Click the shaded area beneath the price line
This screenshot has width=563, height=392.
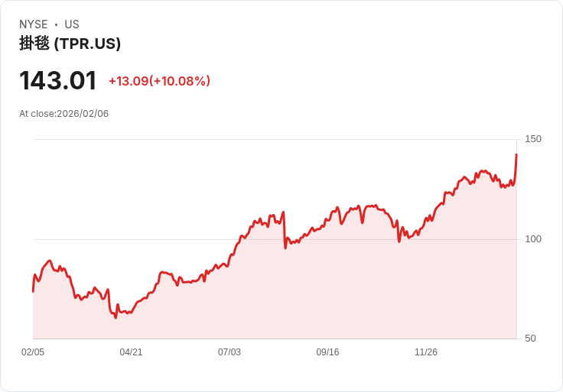point(306,298)
